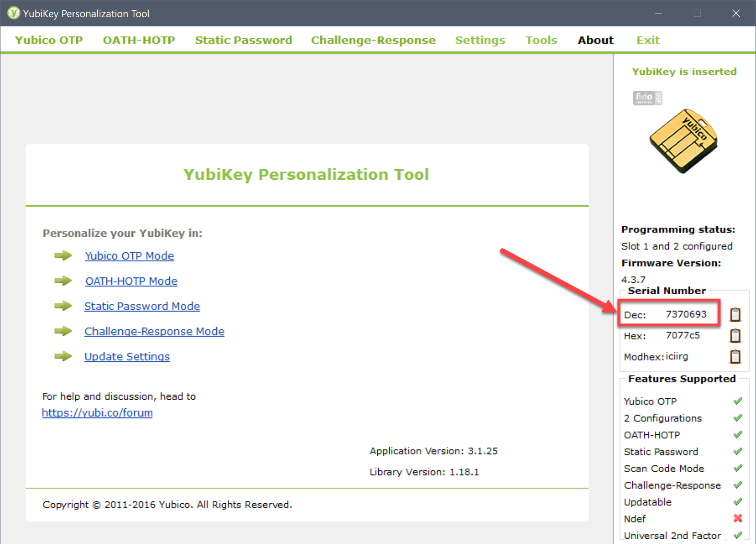Open the Yubico OTP tab
Image resolution: width=756 pixels, height=544 pixels.
[49, 40]
